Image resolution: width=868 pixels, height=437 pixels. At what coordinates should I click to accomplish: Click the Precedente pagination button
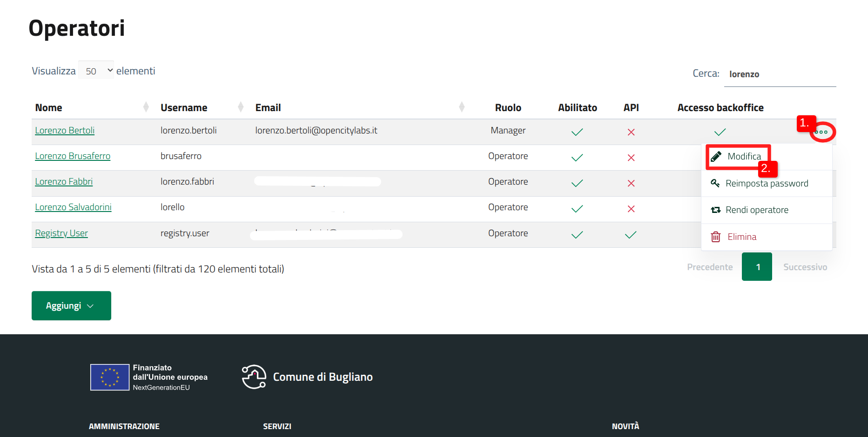pyautogui.click(x=710, y=267)
